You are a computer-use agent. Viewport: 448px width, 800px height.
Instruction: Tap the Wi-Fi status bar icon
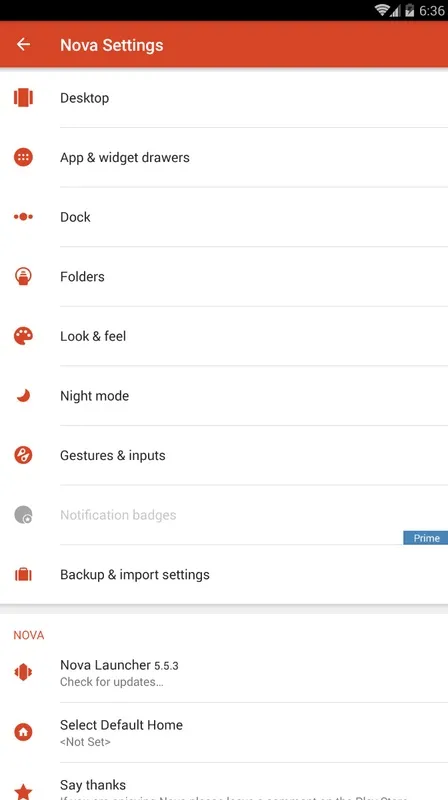click(382, 10)
